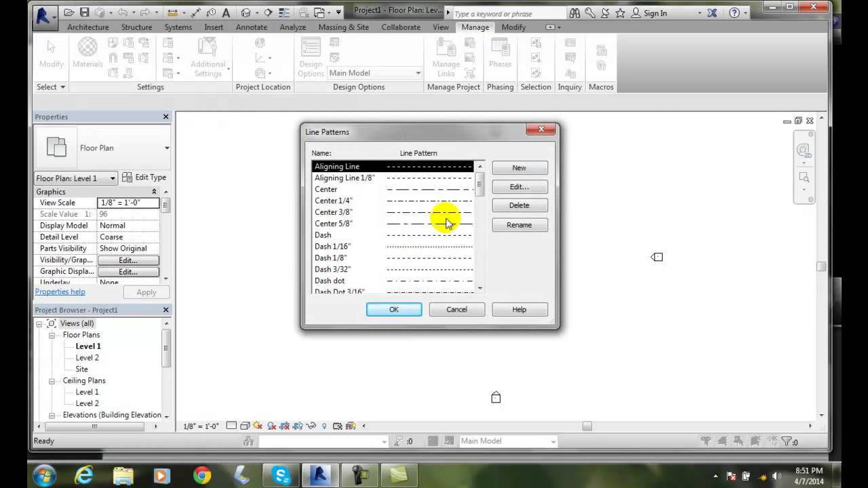Click the Redo arrow icon
This screenshot has height=488, width=868.
[x=144, y=13]
